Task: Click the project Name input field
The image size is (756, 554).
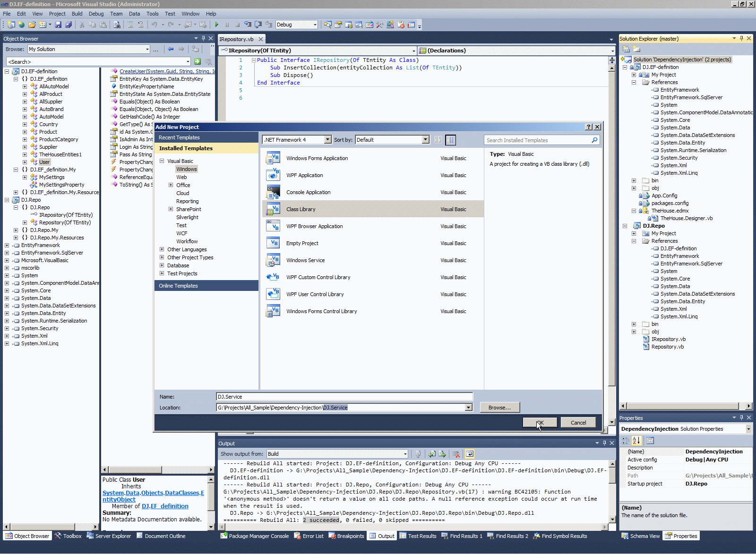Action: tap(344, 397)
